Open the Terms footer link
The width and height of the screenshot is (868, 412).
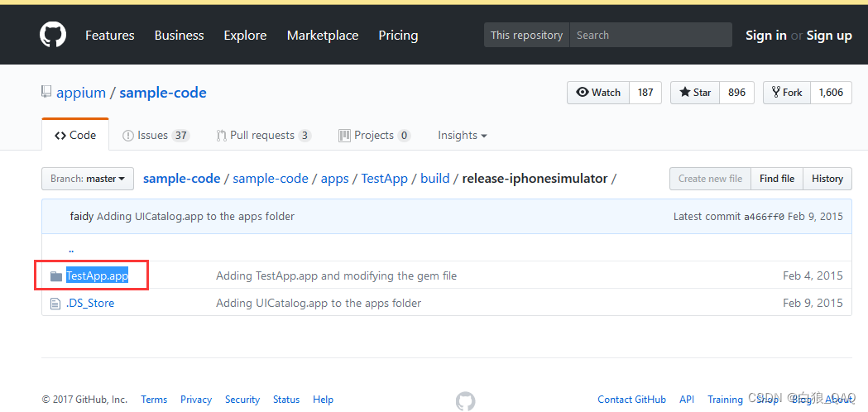point(154,400)
